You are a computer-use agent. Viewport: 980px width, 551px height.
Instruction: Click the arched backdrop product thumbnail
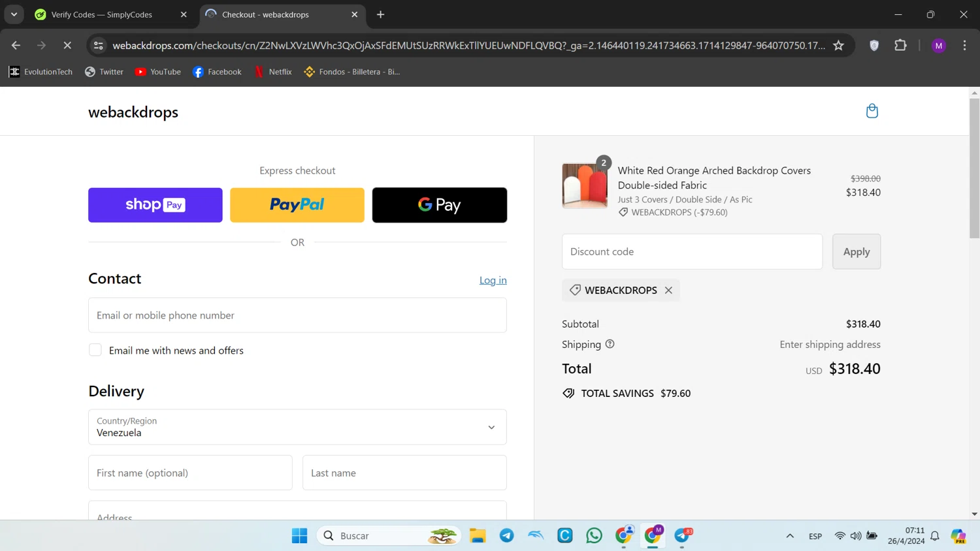585,186
